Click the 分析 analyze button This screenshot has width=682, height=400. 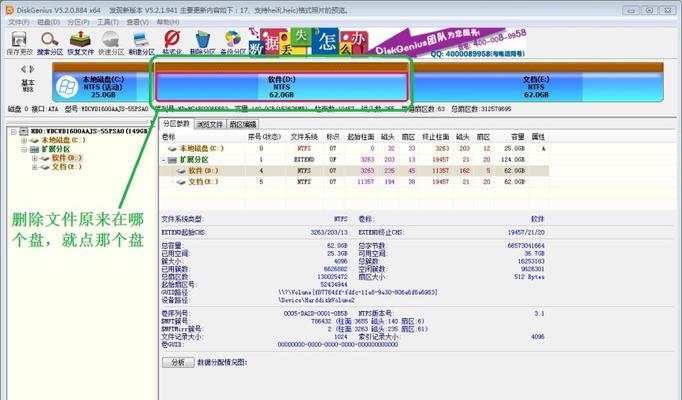[178, 362]
